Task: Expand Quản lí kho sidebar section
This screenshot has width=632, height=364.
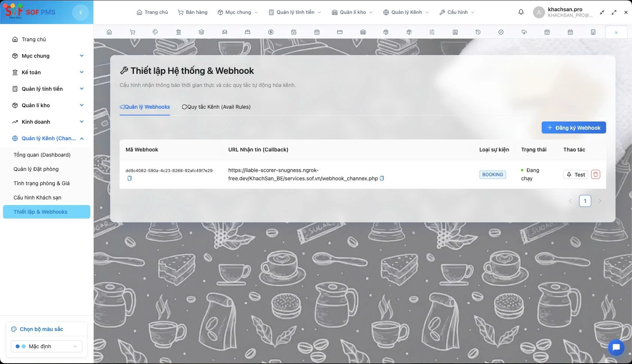Action: pos(47,105)
